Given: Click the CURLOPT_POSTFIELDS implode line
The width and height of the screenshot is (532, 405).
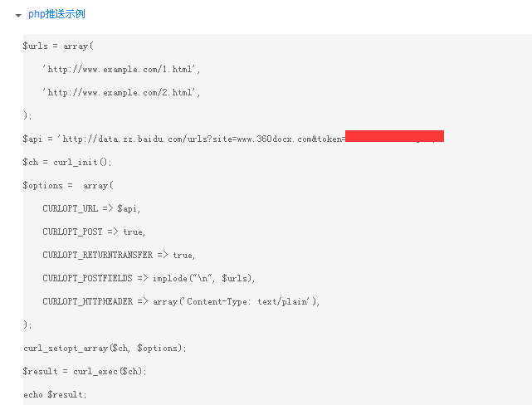Looking at the screenshot, I should 149,279.
